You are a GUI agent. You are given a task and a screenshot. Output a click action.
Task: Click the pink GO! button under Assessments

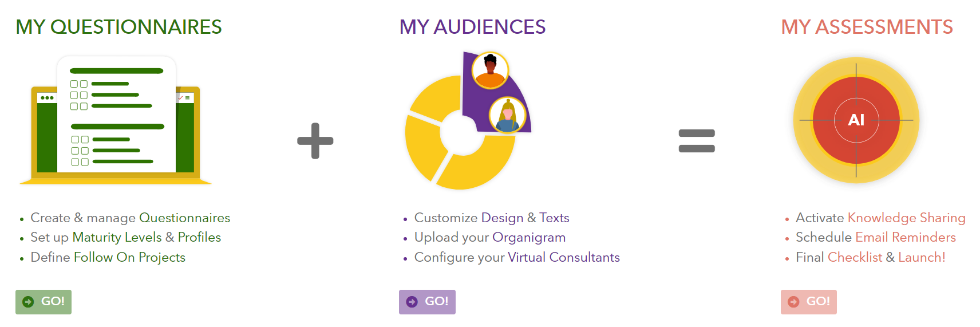(808, 302)
